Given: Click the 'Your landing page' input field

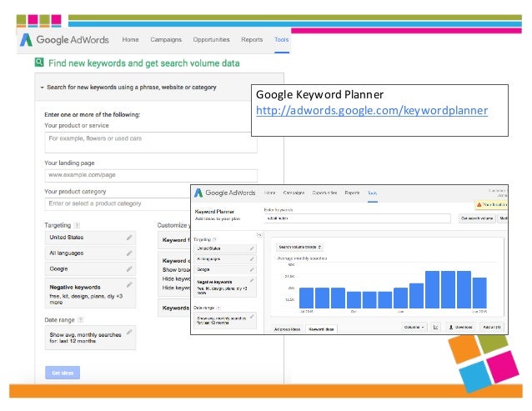Looking at the screenshot, I should (151, 175).
